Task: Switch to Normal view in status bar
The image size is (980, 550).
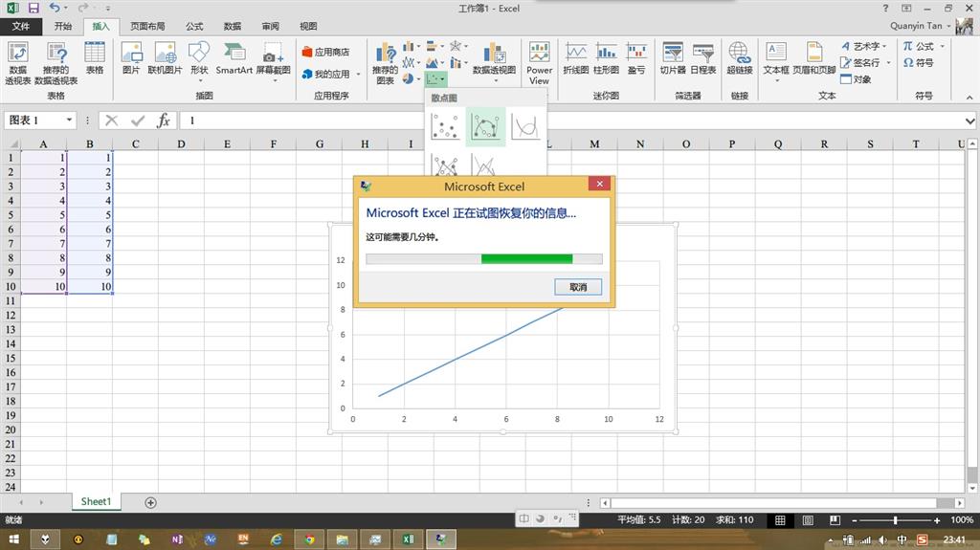Action: [780, 520]
